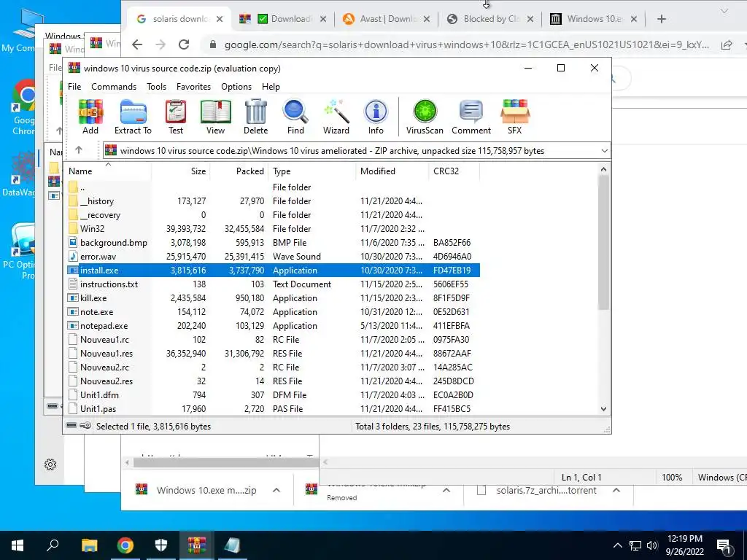The image size is (747, 560).
Task: Sort file list by Name column
Action: pos(108,171)
